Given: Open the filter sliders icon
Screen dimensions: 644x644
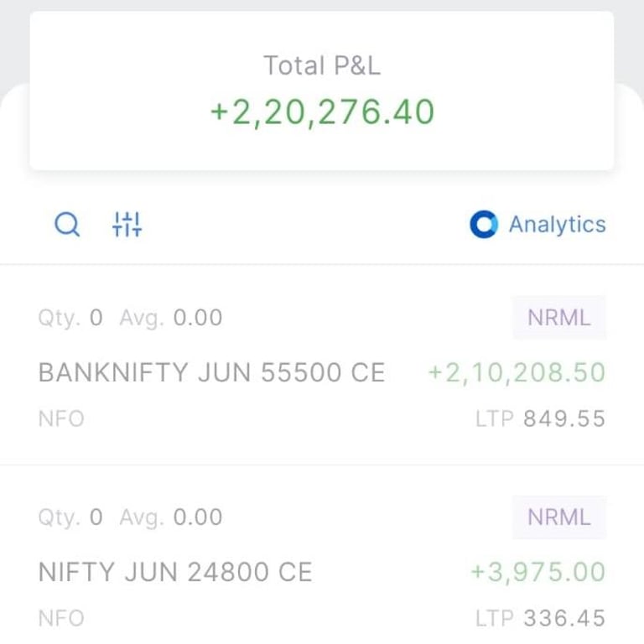Looking at the screenshot, I should [x=127, y=224].
